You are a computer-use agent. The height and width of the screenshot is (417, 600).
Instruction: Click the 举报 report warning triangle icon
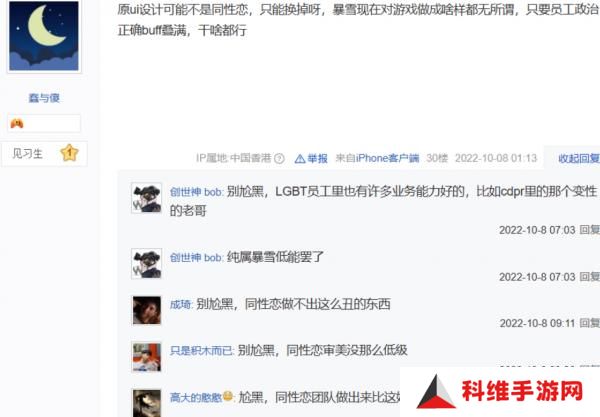pos(300,158)
